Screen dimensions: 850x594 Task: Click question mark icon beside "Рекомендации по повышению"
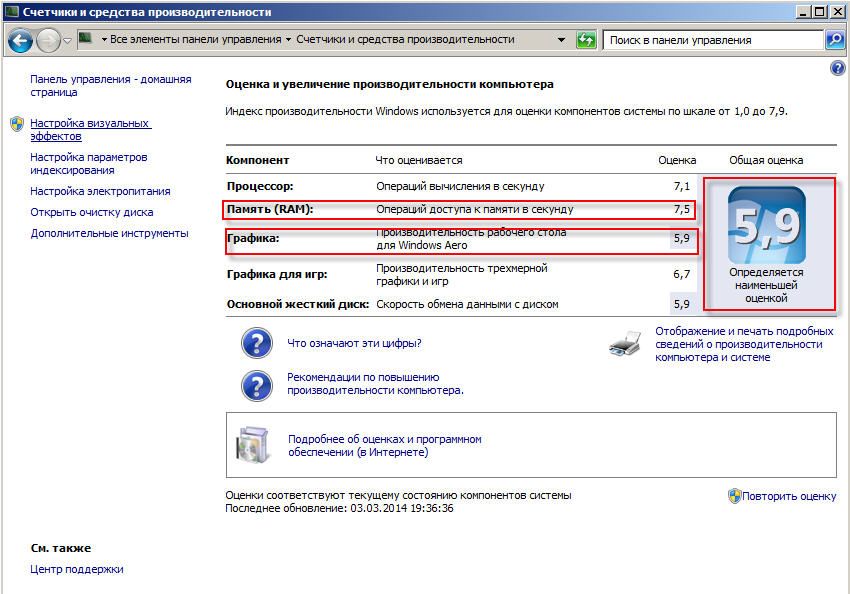[257, 384]
